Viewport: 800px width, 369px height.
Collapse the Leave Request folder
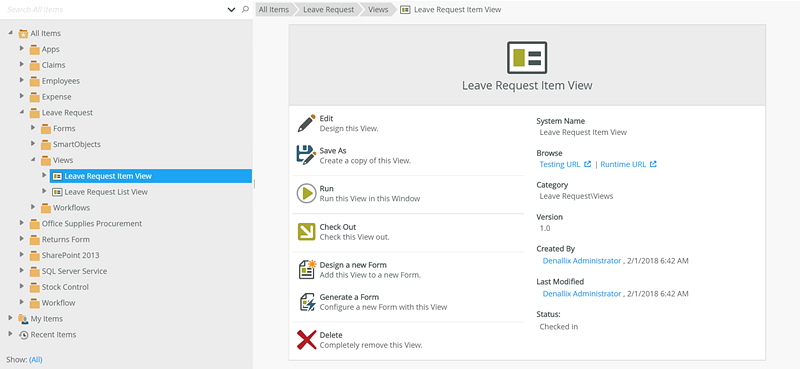pos(21,112)
